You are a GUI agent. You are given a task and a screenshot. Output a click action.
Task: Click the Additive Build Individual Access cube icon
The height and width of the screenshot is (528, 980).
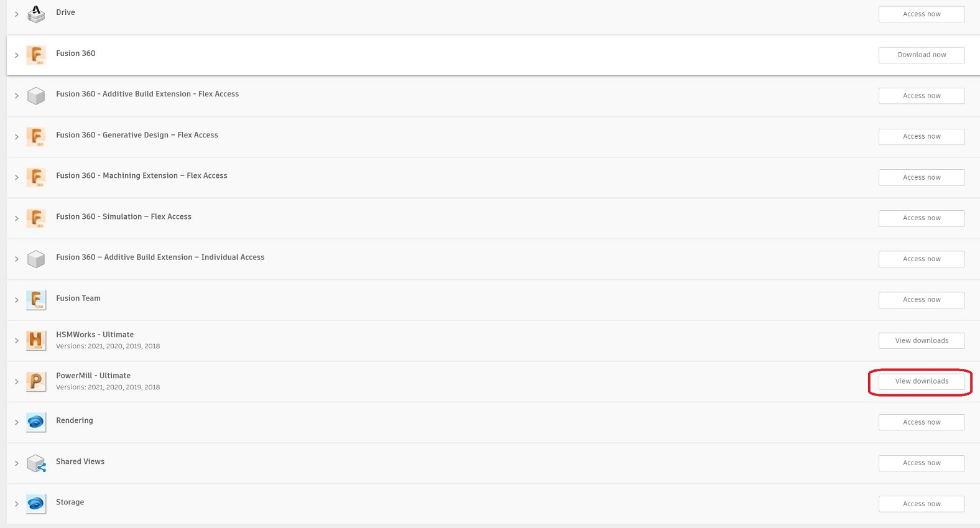pyautogui.click(x=36, y=259)
